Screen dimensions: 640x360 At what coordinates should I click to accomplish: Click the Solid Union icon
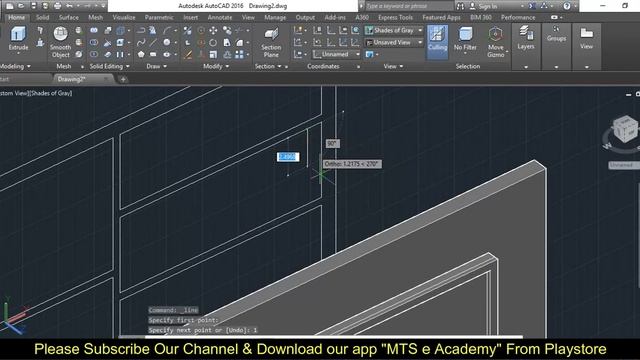click(x=94, y=30)
